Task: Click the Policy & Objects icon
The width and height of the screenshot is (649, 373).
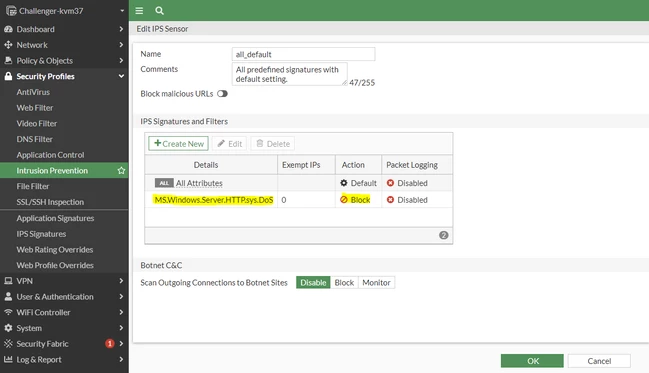Action: [8, 60]
